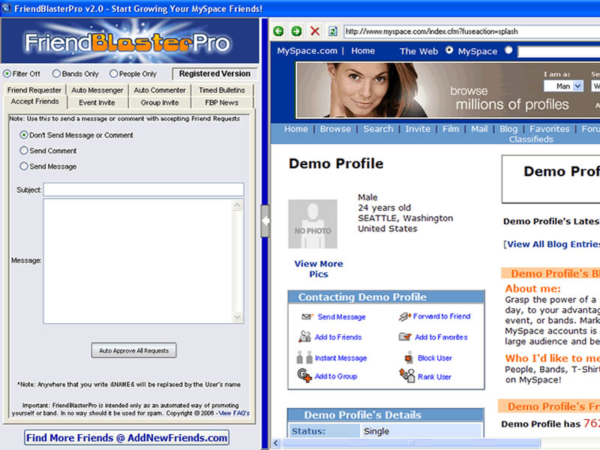Click the Add to Favorites icon
Screen dimensions: 600x450
[405, 337]
